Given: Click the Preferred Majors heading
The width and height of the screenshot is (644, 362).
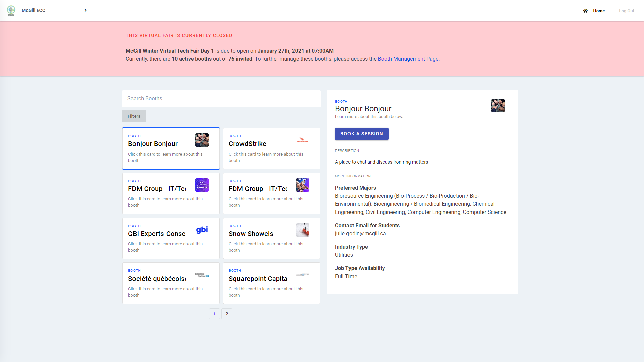Looking at the screenshot, I should (x=356, y=188).
